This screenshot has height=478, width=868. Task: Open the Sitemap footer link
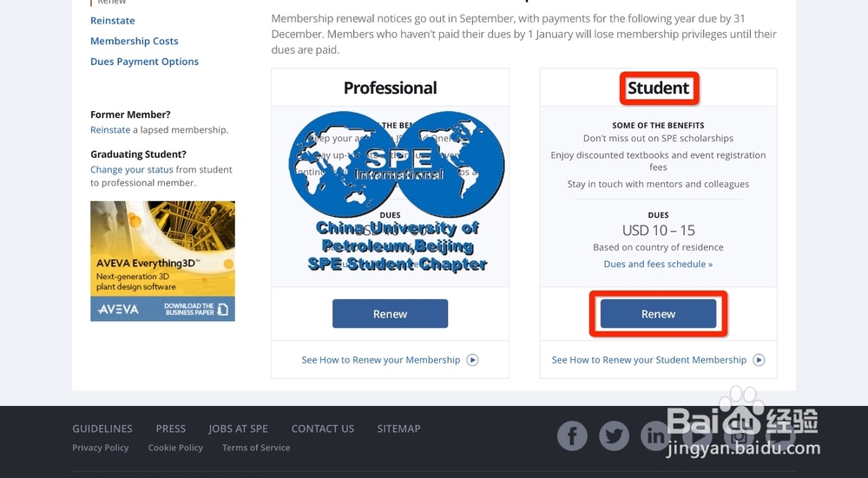pyautogui.click(x=398, y=429)
